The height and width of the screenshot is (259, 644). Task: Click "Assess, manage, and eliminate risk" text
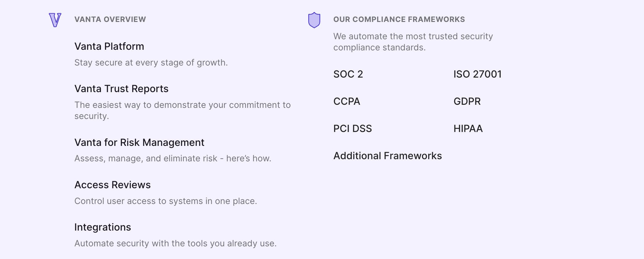click(x=173, y=159)
